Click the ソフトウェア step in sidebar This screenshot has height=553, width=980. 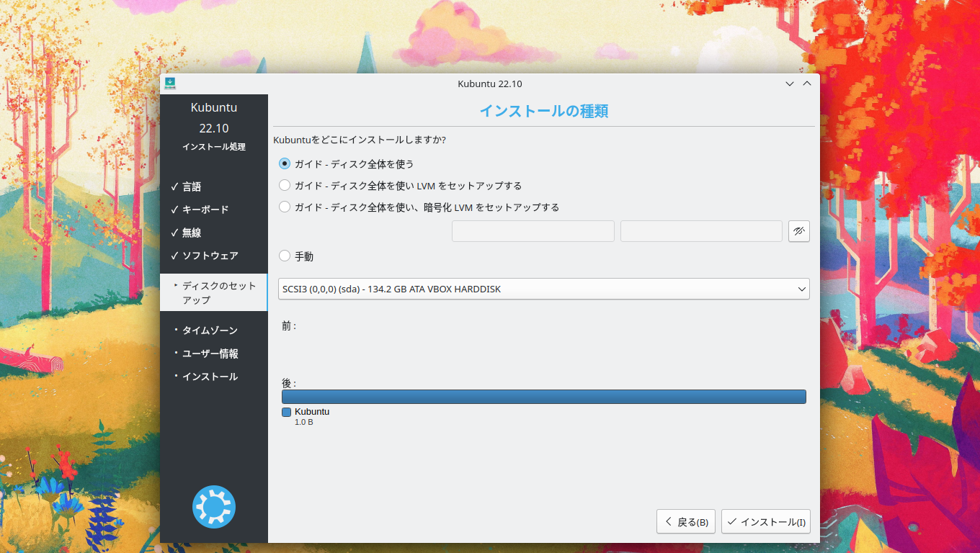pos(210,256)
